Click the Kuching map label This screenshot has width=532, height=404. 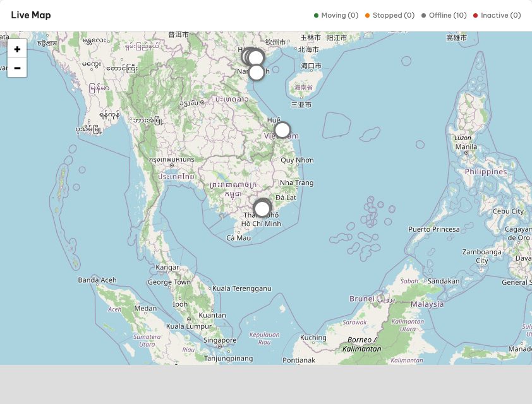coord(313,338)
